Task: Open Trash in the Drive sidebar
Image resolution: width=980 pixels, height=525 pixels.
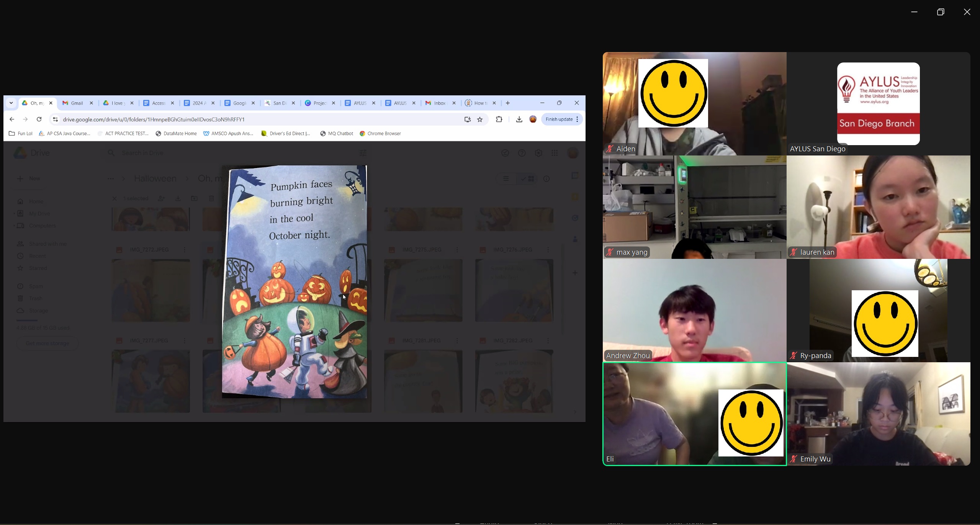Action: pyautogui.click(x=36, y=298)
